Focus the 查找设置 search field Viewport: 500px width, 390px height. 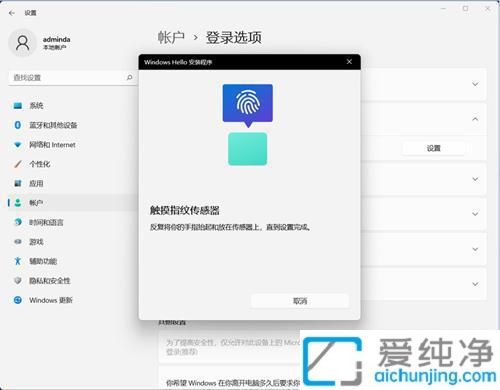[73, 78]
